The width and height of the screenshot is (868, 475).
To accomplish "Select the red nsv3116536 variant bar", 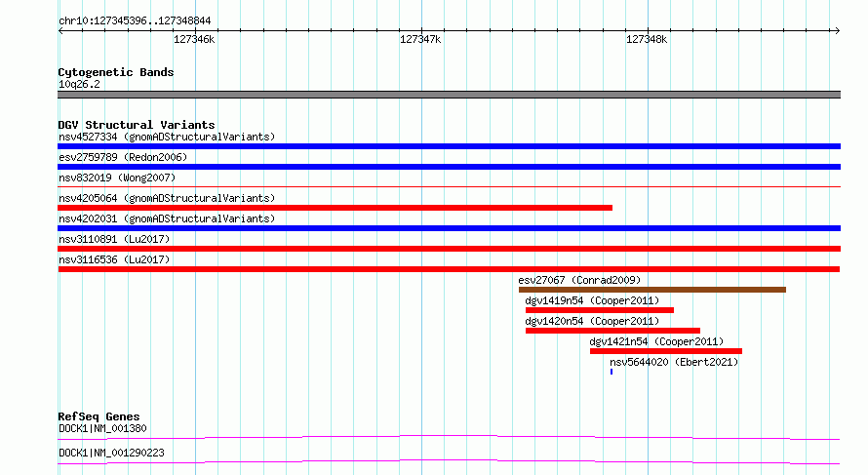I will click(x=449, y=269).
